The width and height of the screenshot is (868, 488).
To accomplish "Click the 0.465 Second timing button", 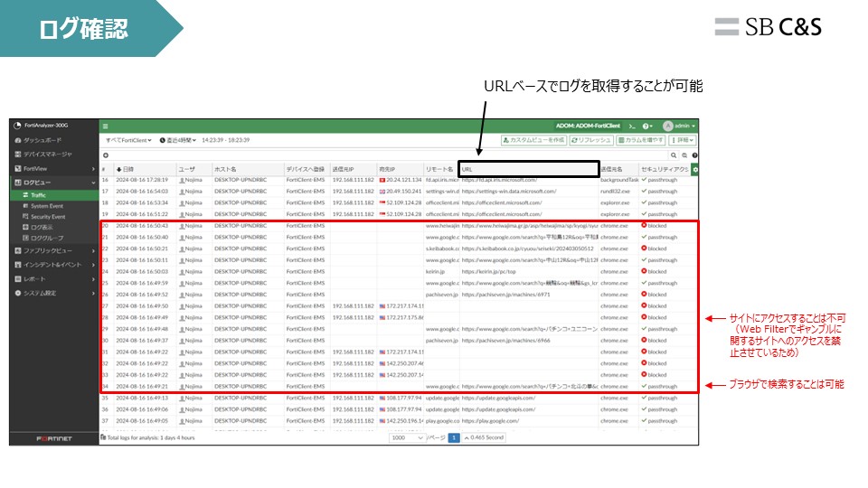I will coord(483,437).
